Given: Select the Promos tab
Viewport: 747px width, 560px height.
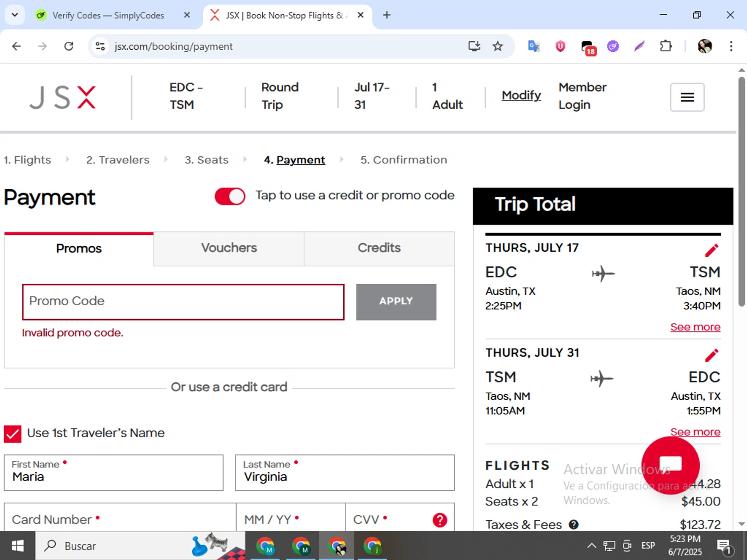Looking at the screenshot, I should (79, 248).
